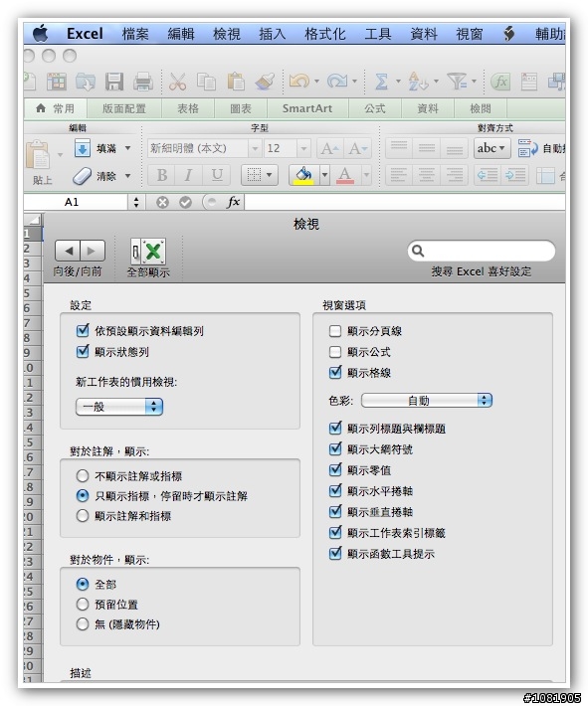Toggle 顯示工作表索引標籤 checkbox
This screenshot has height=706, width=588.
click(x=335, y=533)
